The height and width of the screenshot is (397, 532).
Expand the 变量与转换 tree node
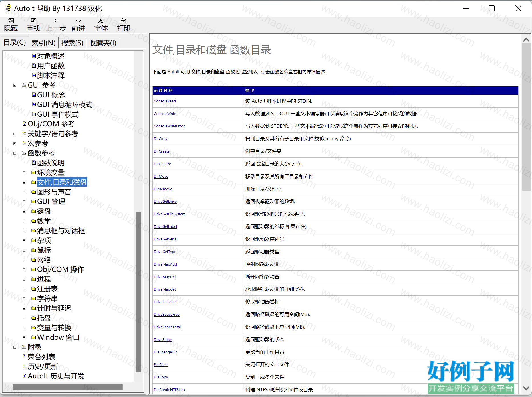point(24,328)
